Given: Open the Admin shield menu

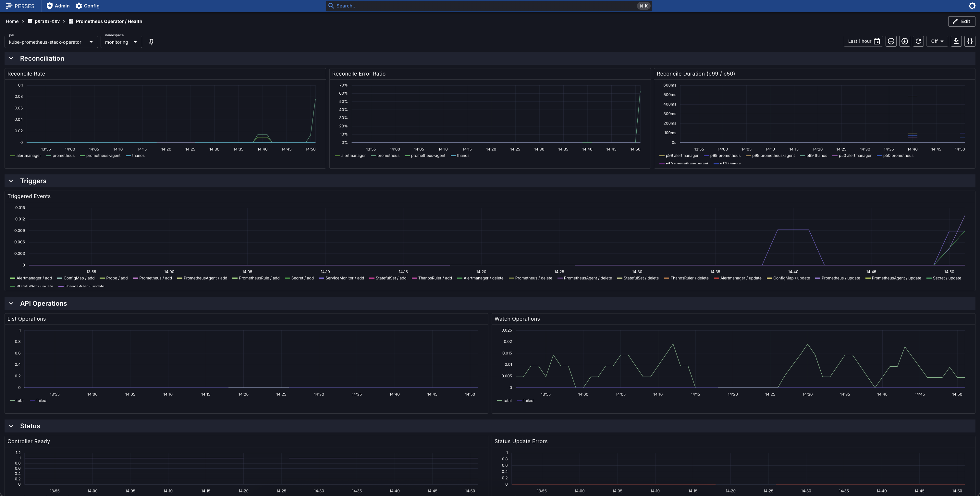Looking at the screenshot, I should pos(58,6).
